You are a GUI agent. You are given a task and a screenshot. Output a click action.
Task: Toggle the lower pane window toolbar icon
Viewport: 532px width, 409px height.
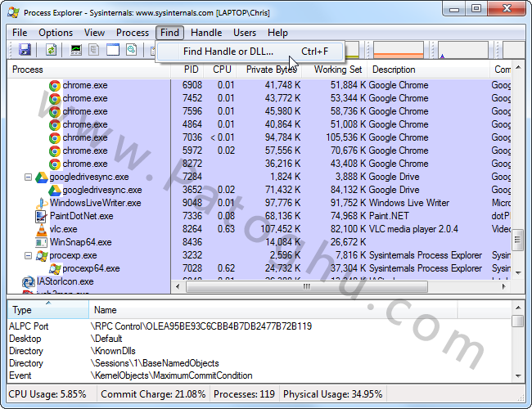(113, 50)
